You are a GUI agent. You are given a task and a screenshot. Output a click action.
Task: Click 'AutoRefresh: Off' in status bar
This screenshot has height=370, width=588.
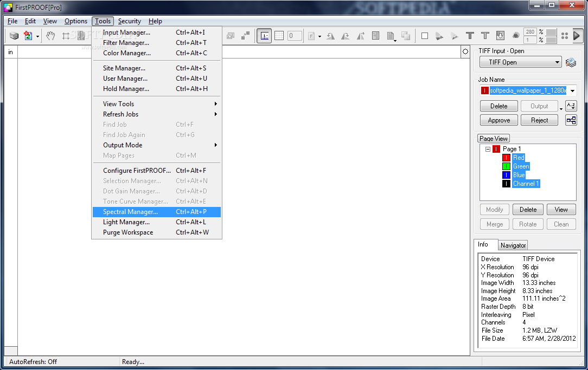pos(33,362)
